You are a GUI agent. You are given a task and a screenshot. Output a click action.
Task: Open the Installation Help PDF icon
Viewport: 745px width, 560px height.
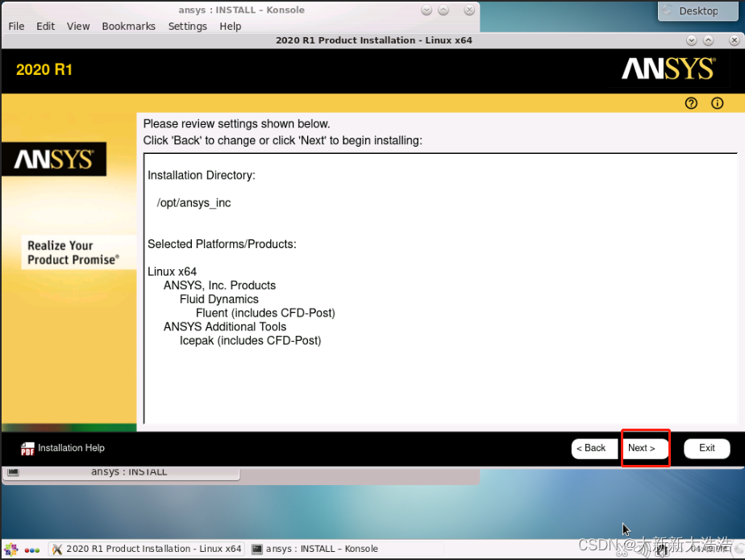pos(28,449)
